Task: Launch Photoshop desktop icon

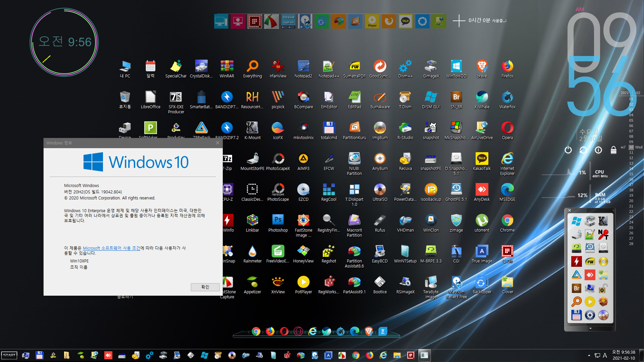Action: click(278, 223)
